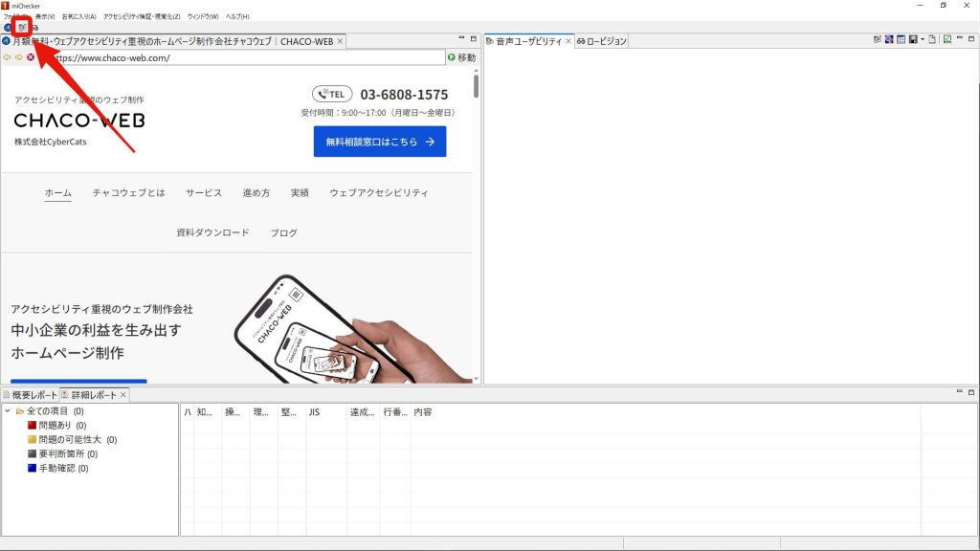Open the save icon dropdown arrow
Screen dimensions: 980x551
(x=923, y=40)
